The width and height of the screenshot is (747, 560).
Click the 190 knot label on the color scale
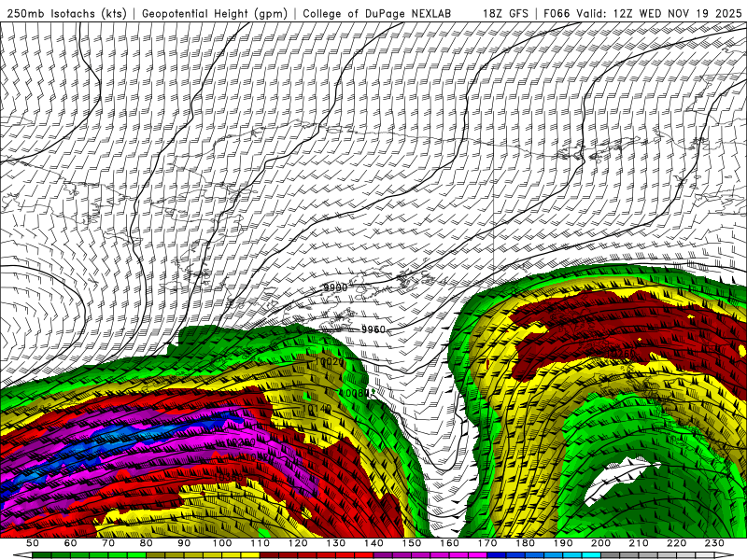tap(563, 543)
